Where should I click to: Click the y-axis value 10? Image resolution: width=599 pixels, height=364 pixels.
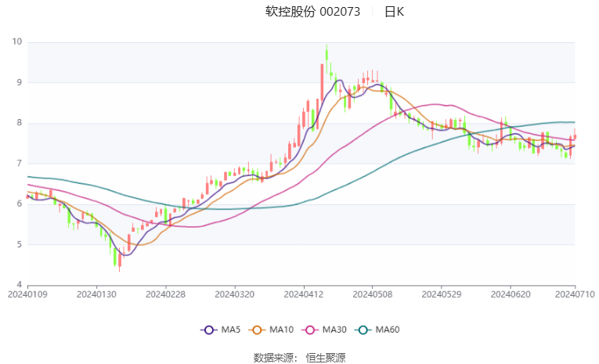point(17,41)
